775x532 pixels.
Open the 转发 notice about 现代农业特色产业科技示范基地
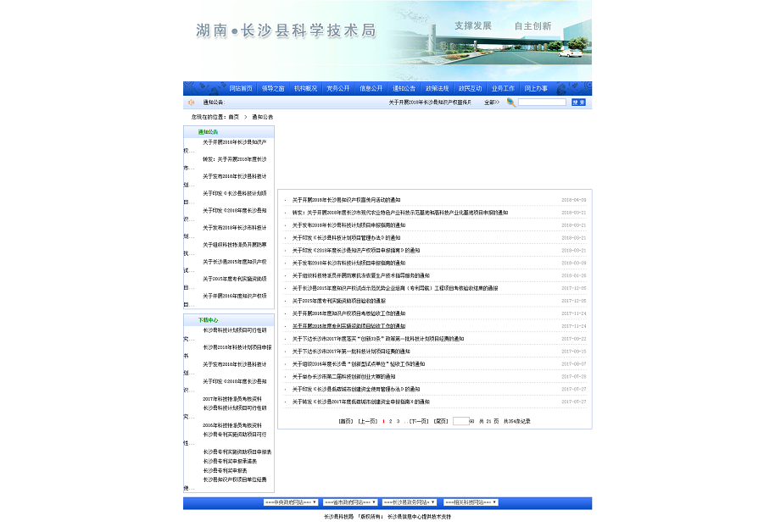tap(400, 213)
